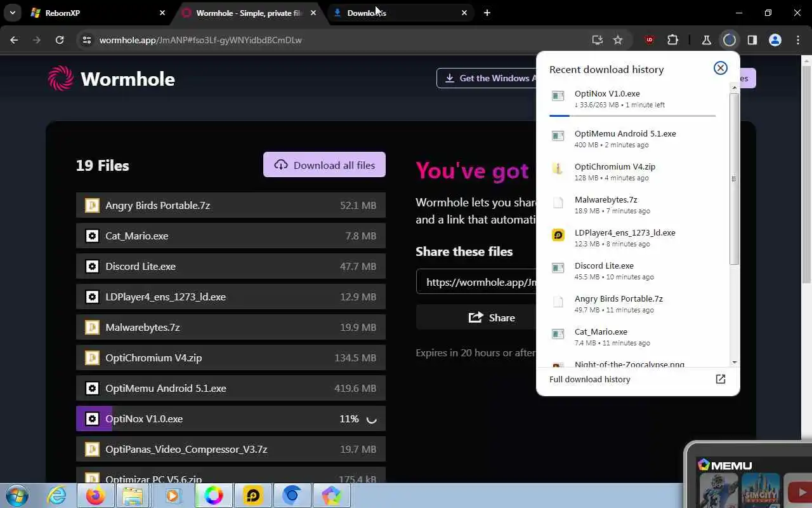Open the pentagon app taskbar icon
Screen dimensions: 812x508
(331, 495)
